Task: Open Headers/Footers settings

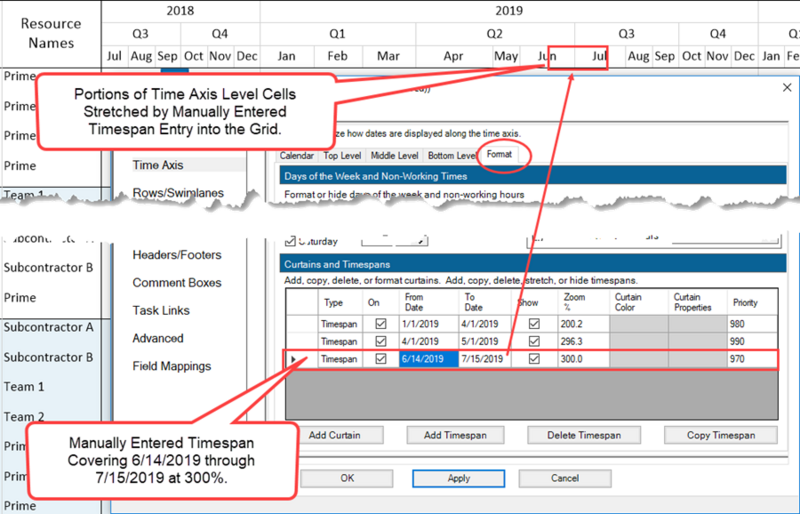Action: [177, 255]
